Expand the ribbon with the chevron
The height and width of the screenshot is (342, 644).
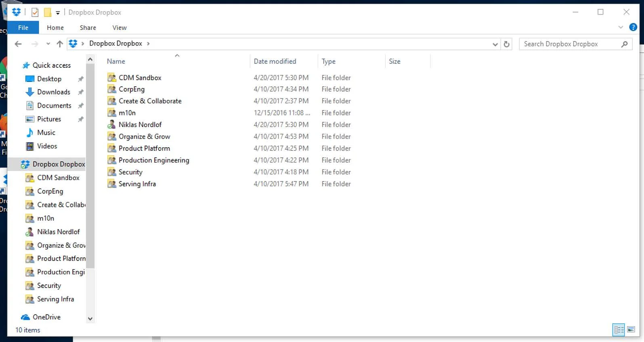[x=621, y=27]
